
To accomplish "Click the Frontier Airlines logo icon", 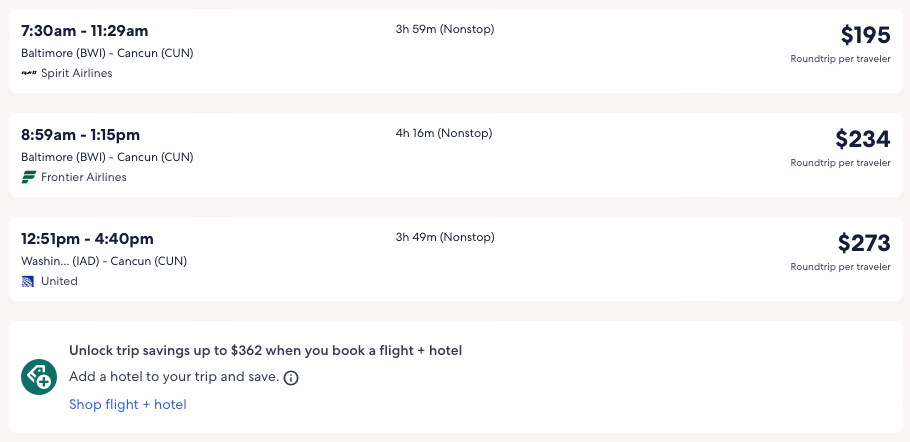I will click(28, 177).
